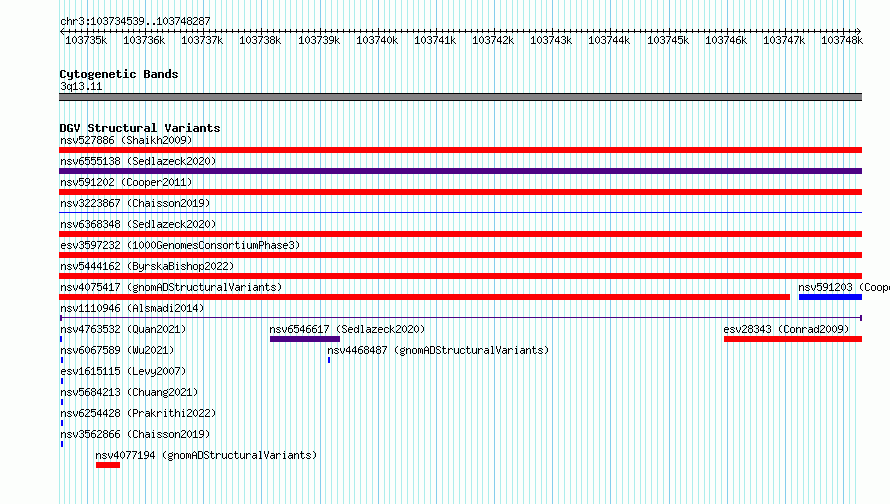This screenshot has width=890, height=504.
Task: Click the purple nsv6555138 variant bar
Action: [x=460, y=171]
